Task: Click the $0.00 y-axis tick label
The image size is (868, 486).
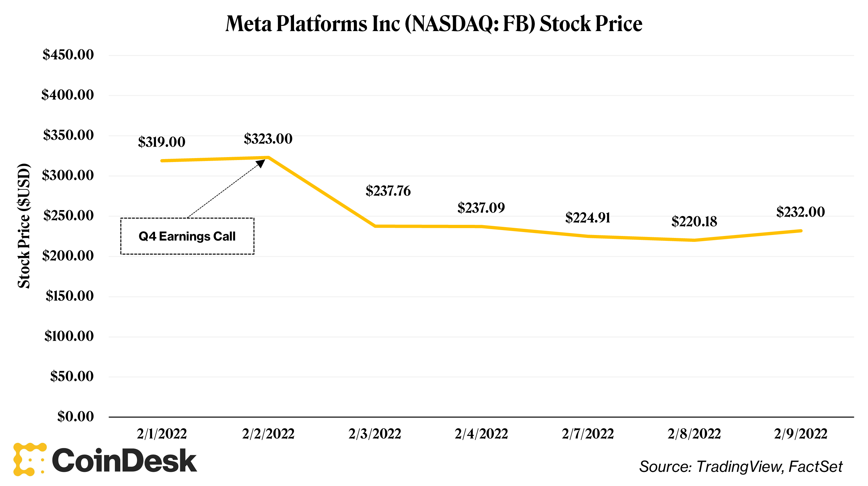Action: [76, 417]
